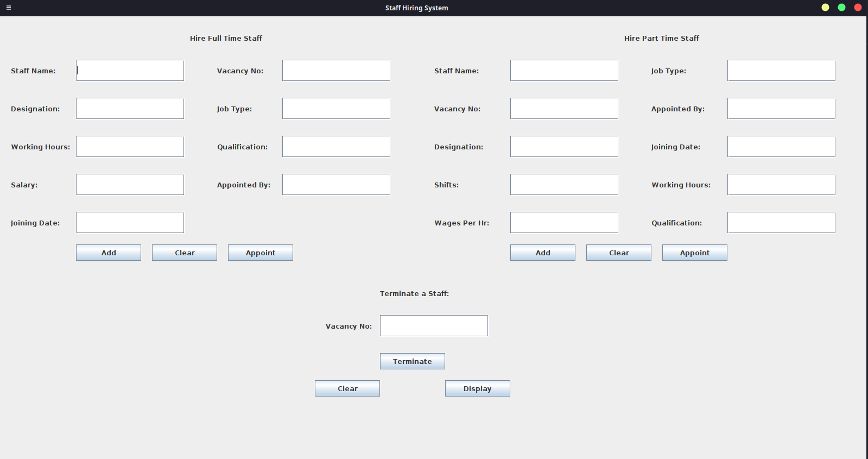The image size is (868, 459).
Task: Focus the Full Time Joining Date field
Action: coord(130,223)
